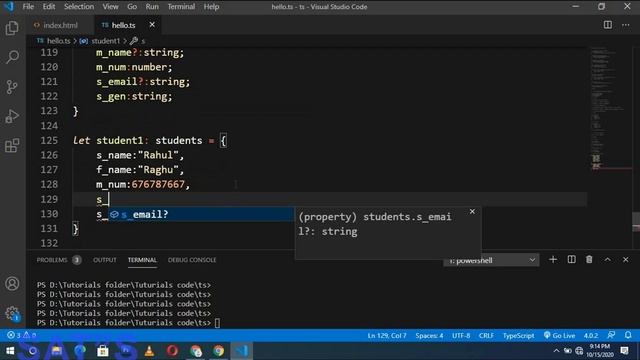Split the editor to the right

608,25
